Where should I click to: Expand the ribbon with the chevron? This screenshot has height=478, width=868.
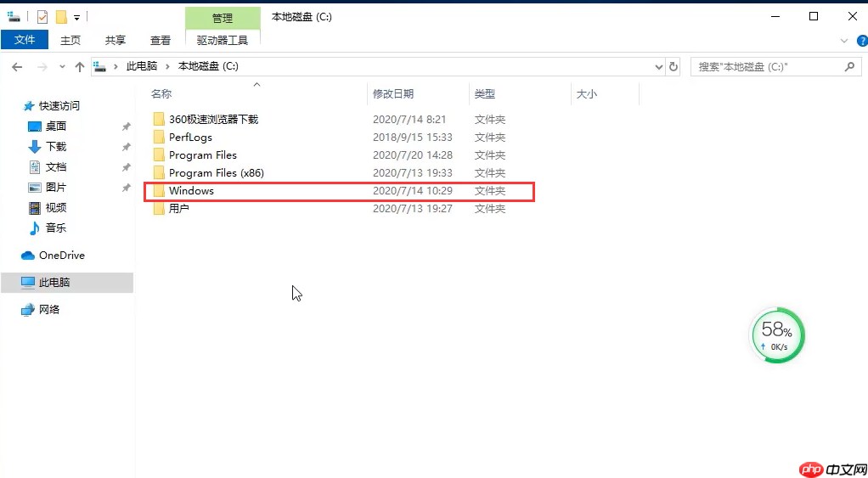(x=844, y=41)
